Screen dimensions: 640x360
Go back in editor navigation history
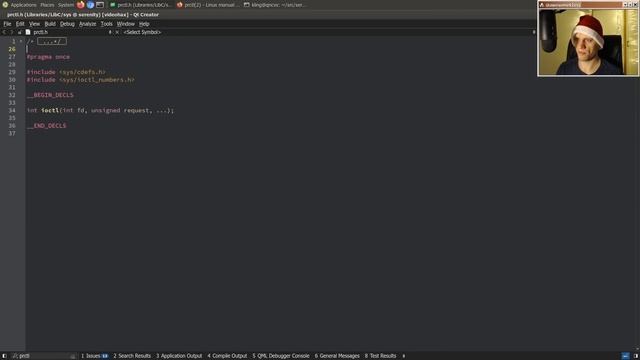point(4,32)
